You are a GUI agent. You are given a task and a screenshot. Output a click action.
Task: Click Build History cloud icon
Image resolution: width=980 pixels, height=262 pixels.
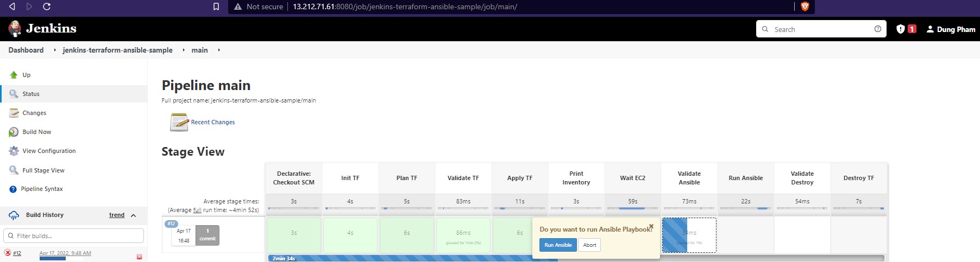14,215
